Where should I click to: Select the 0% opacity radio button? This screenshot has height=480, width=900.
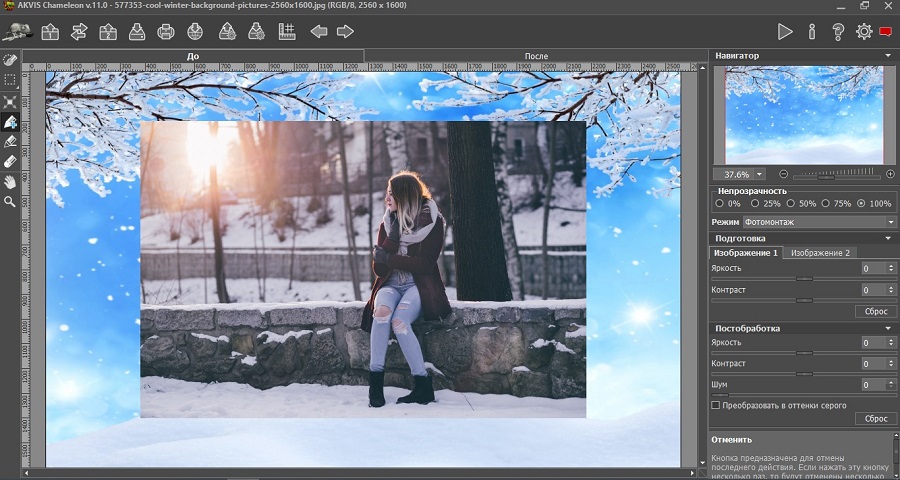click(720, 204)
